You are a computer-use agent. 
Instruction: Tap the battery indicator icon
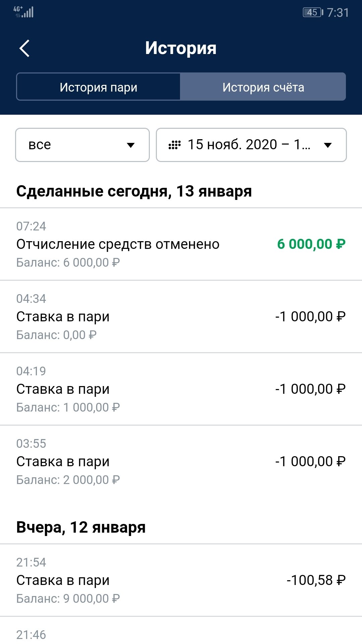[x=312, y=12]
